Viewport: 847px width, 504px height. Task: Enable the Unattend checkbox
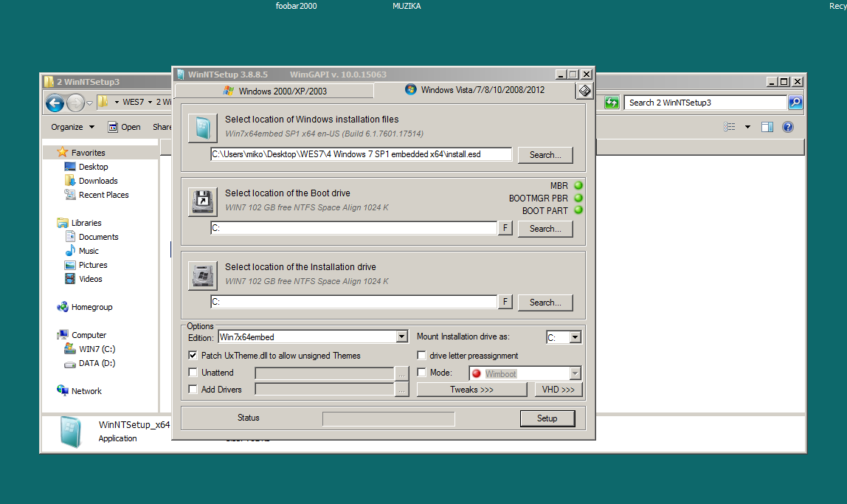193,372
